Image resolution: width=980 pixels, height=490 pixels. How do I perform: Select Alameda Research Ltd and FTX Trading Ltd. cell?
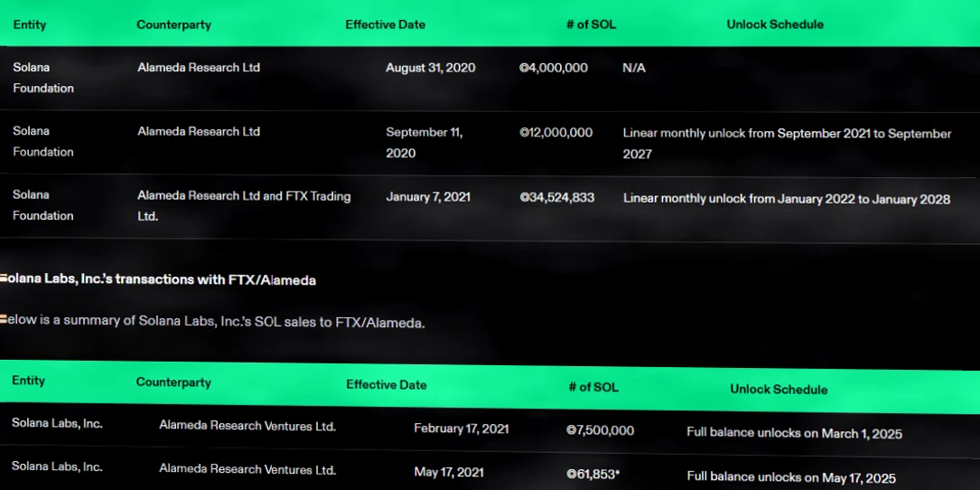click(244, 206)
